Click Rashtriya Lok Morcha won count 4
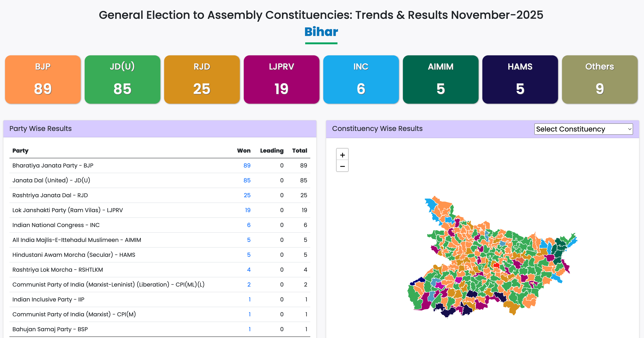This screenshot has height=338, width=644. click(249, 270)
